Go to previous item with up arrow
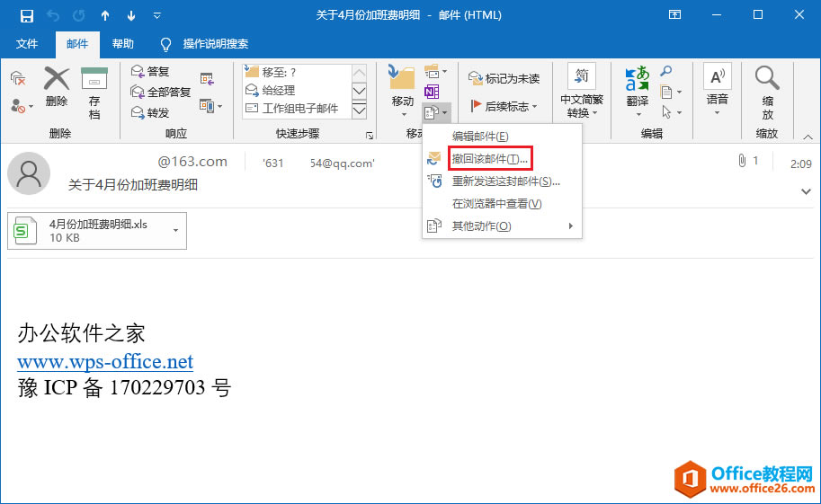Viewport: 821px width, 504px height. tap(105, 15)
